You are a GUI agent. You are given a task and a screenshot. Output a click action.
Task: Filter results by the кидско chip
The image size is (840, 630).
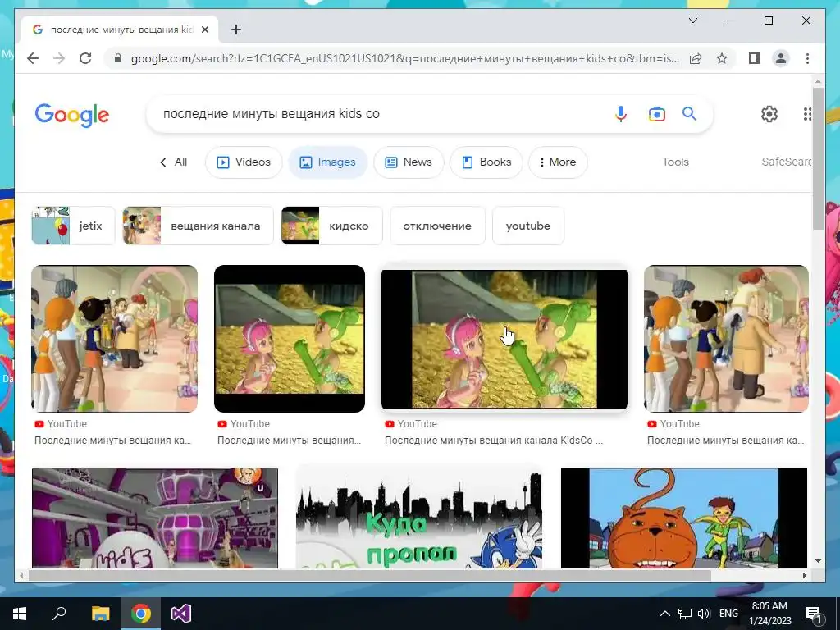click(332, 226)
